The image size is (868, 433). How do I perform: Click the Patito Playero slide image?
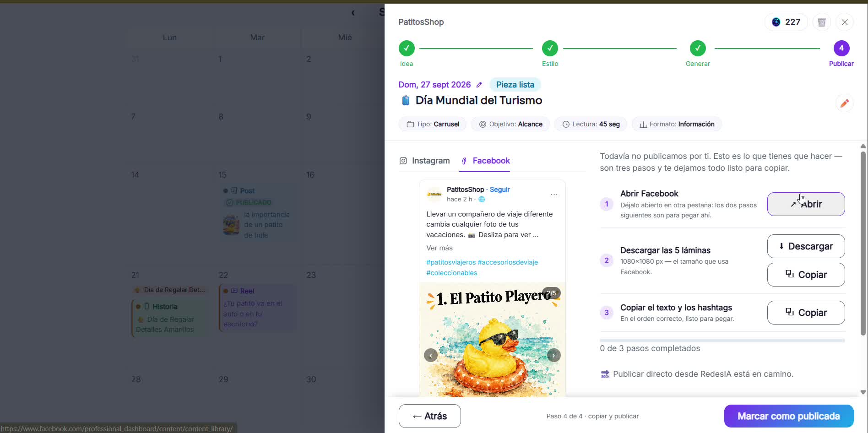[x=492, y=340]
